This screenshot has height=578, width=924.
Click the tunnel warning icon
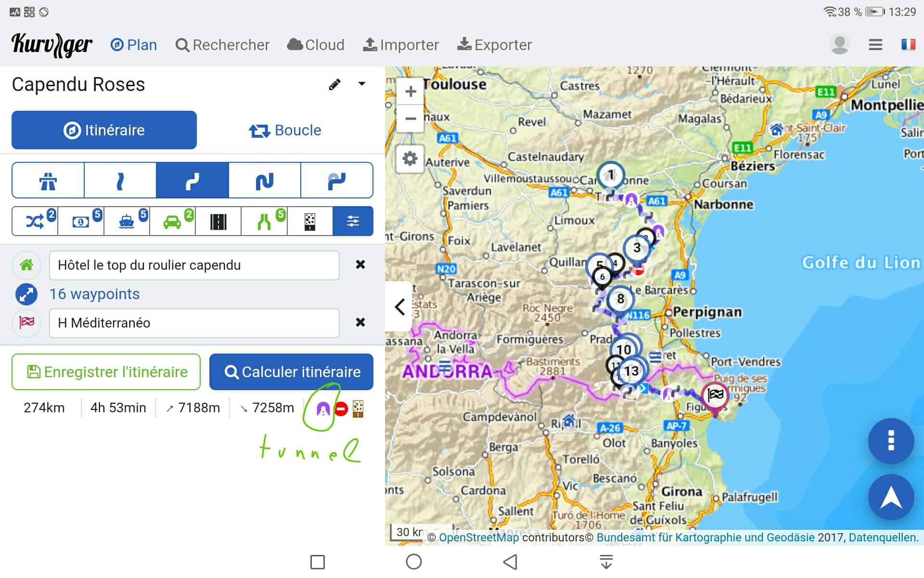point(323,409)
